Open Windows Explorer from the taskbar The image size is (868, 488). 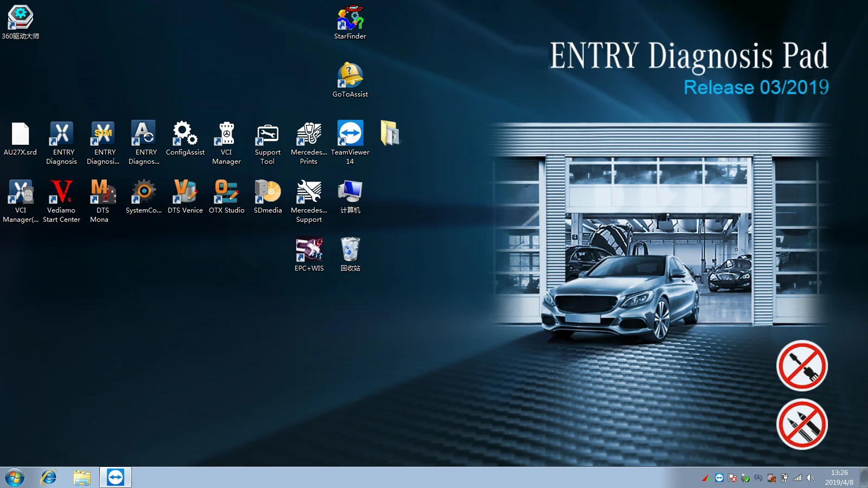[82, 478]
